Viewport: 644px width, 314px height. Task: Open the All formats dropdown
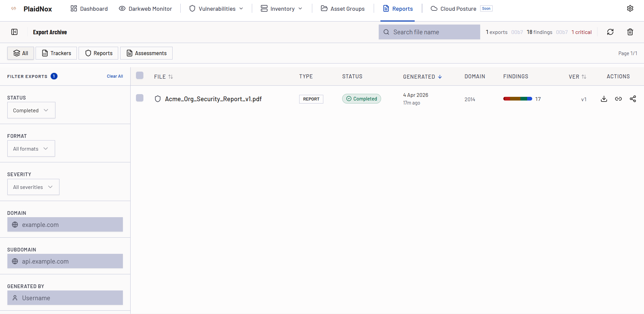(31, 149)
